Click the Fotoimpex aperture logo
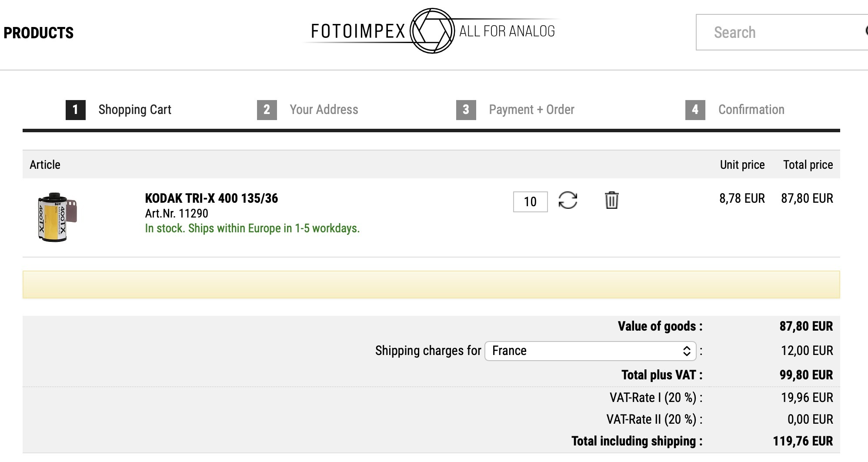868x462 pixels. (x=432, y=31)
